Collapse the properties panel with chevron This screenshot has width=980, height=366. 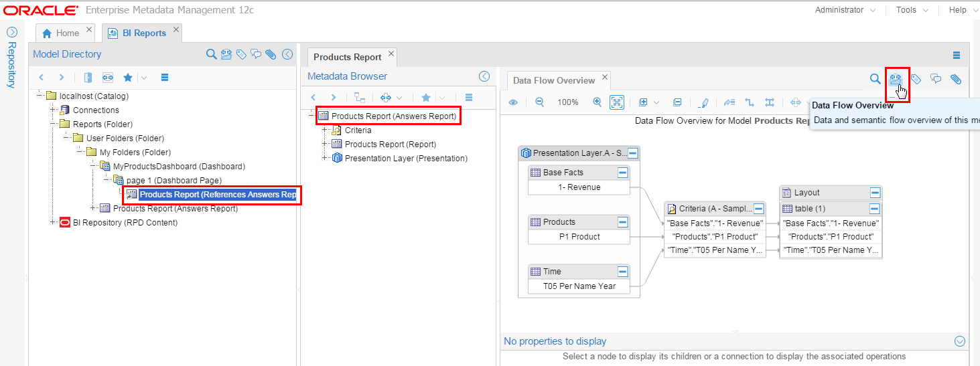tap(960, 341)
